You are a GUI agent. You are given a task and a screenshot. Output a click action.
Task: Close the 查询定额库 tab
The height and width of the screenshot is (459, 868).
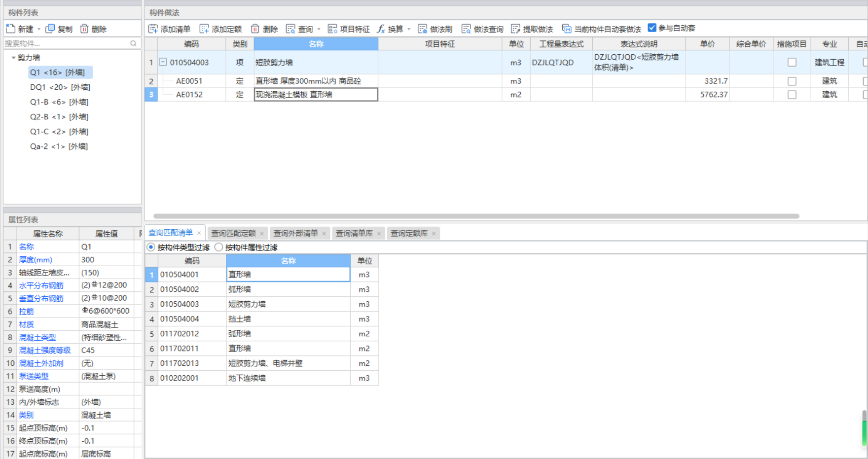(434, 234)
